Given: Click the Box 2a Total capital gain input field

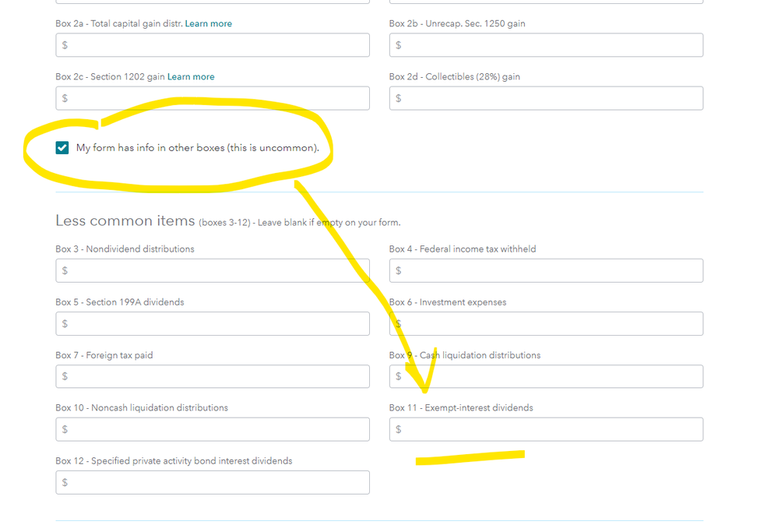Looking at the screenshot, I should coord(213,45).
